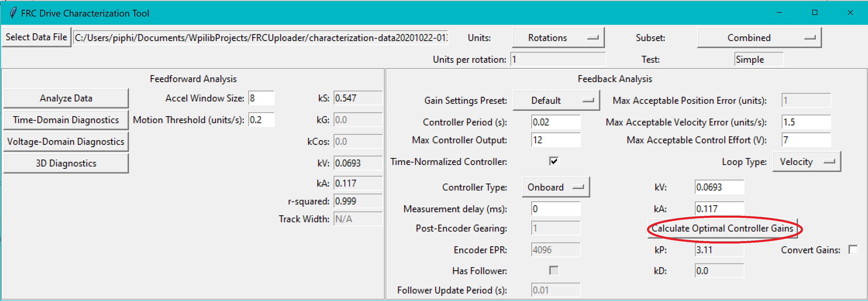
Task: Open 3D Diagnostics
Action: coord(66,163)
